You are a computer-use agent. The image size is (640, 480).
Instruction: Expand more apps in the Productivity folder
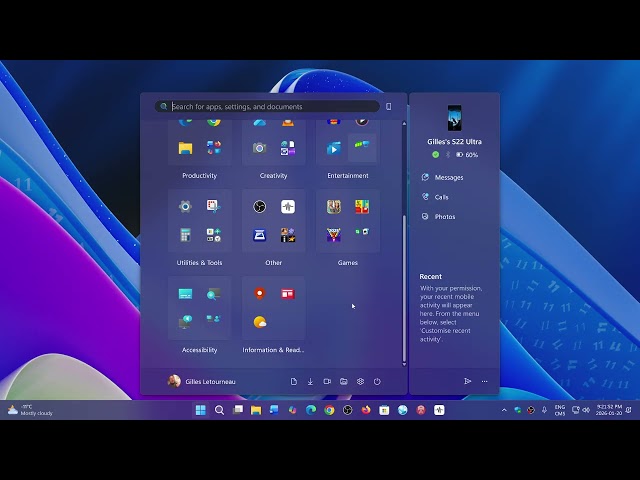213,148
